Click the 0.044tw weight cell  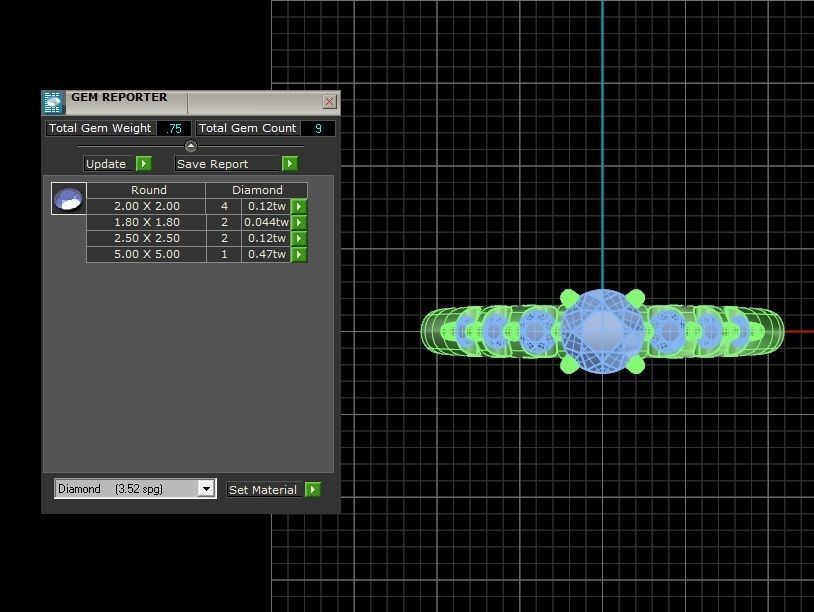click(266, 222)
